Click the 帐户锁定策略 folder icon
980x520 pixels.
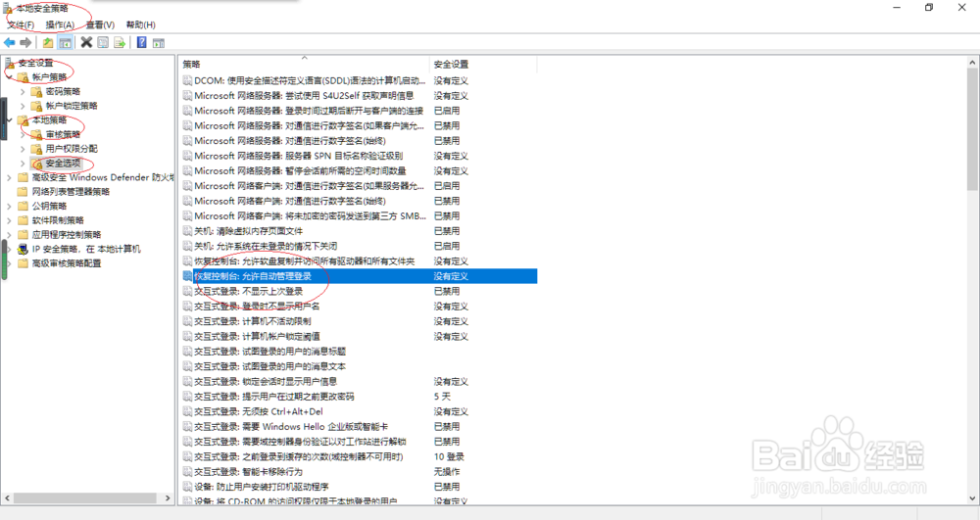tap(37, 106)
